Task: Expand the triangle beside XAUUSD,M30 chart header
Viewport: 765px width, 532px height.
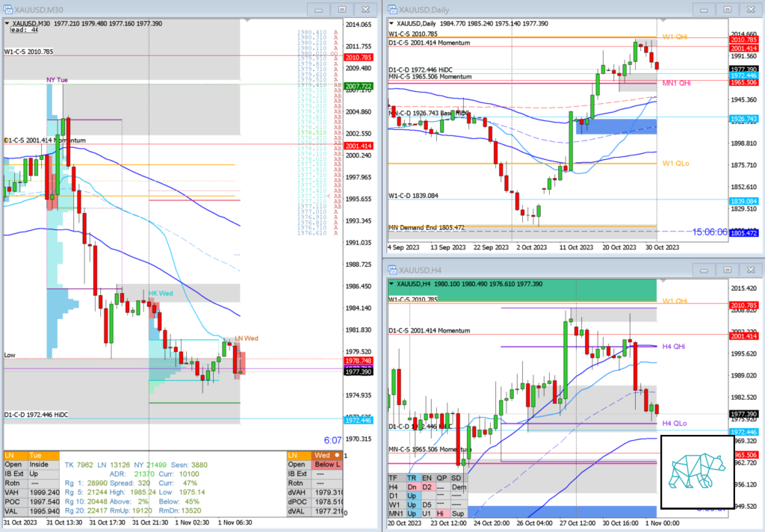Action: tap(7, 23)
